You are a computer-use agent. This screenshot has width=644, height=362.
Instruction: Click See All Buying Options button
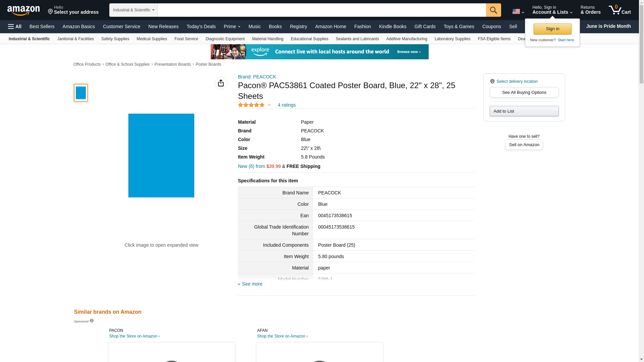[x=524, y=93]
